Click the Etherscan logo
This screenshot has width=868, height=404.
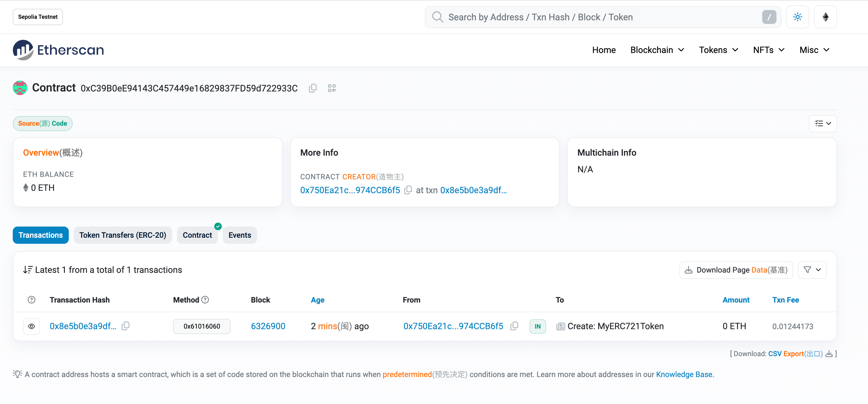click(x=58, y=50)
